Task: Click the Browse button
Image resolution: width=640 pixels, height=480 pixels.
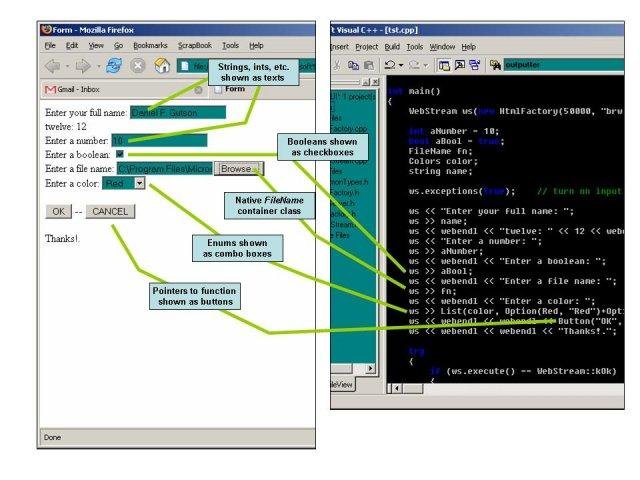Action: [x=239, y=169]
